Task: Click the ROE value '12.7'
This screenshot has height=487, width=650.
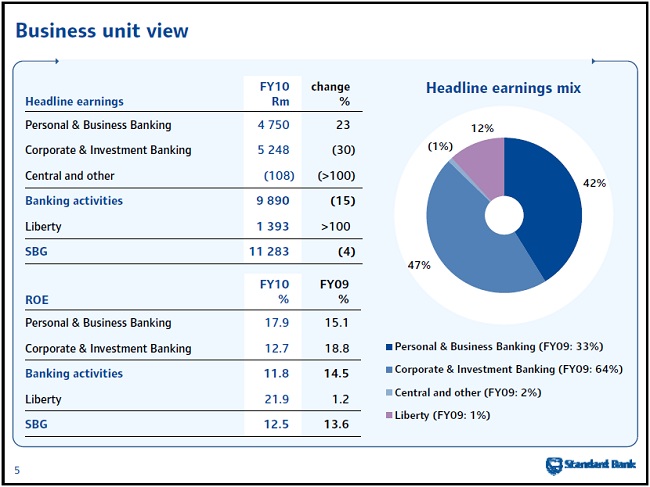Action: pos(277,349)
